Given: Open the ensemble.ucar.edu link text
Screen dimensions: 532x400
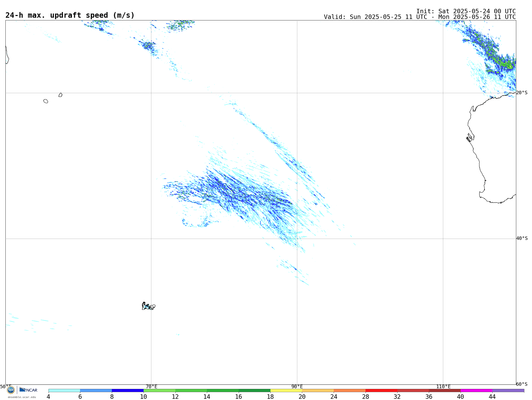Looking at the screenshot, I should point(22,397).
